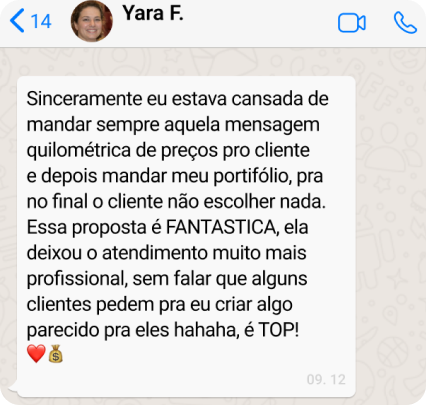426x405 pixels.
Task: Click the word portifólio in the message
Action: click(252, 176)
